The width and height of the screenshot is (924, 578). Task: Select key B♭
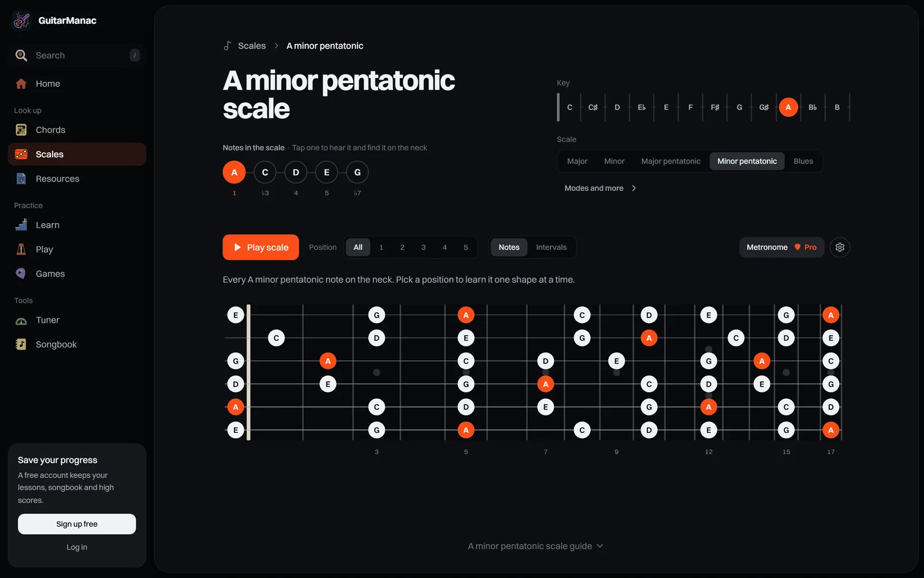pyautogui.click(x=813, y=108)
